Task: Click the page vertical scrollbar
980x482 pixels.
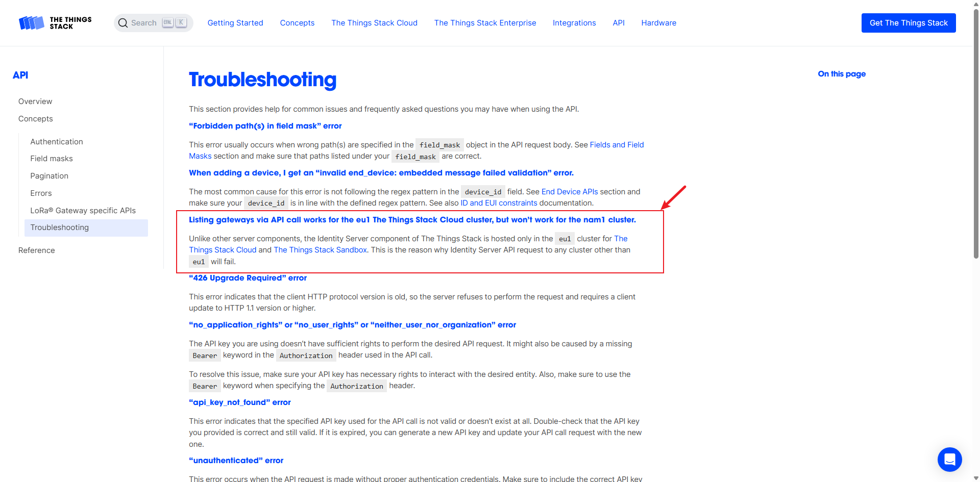Action: click(x=976, y=133)
